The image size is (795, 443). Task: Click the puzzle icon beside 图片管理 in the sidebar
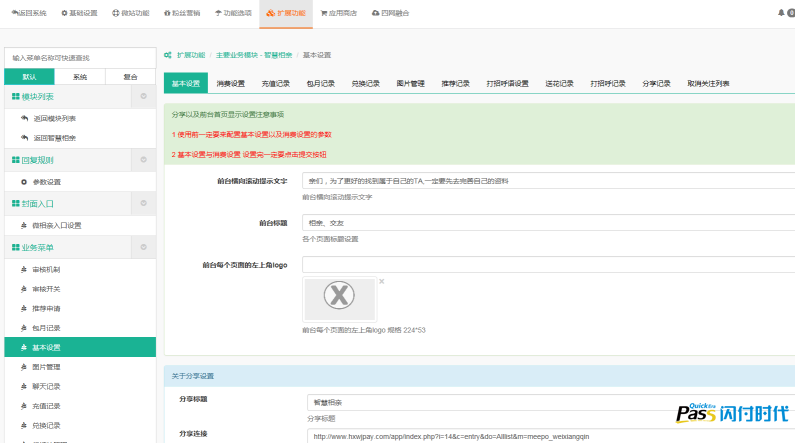(24, 367)
